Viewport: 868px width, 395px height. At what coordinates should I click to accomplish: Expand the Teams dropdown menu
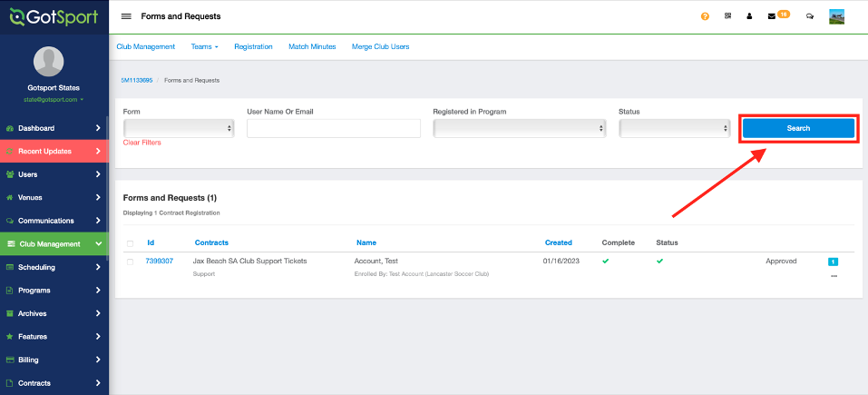click(205, 46)
